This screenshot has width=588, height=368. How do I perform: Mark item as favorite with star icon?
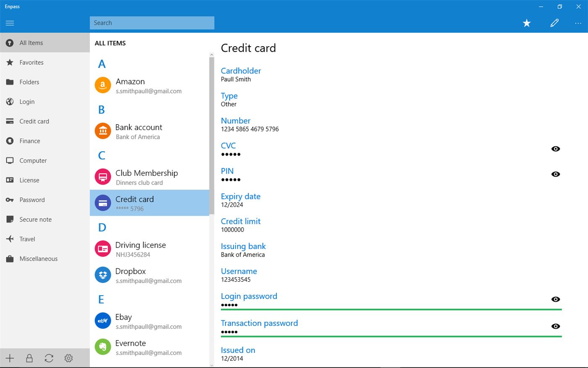pos(527,23)
